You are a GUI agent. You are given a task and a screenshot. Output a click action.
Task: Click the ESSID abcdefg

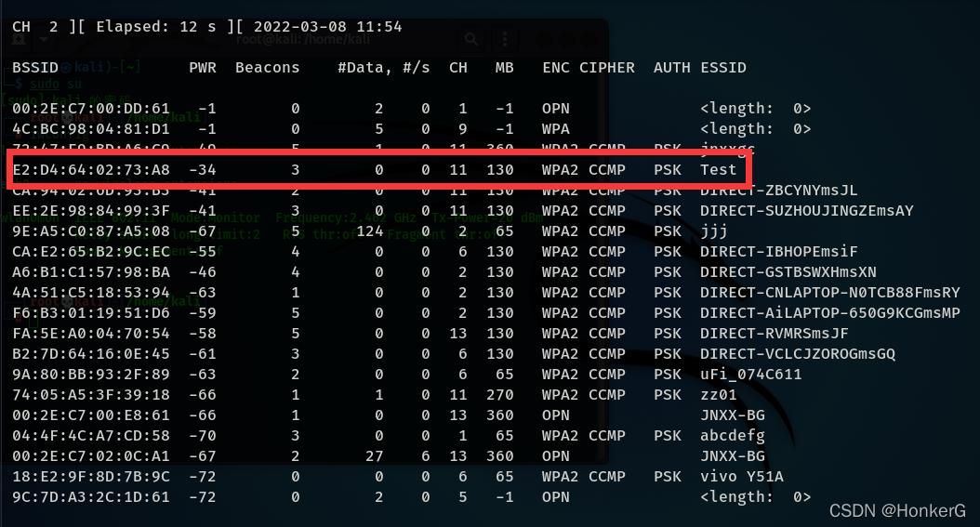(x=733, y=436)
